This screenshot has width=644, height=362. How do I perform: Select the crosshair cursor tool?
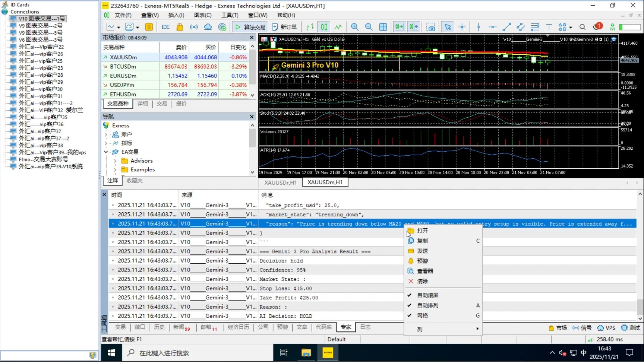462,27
